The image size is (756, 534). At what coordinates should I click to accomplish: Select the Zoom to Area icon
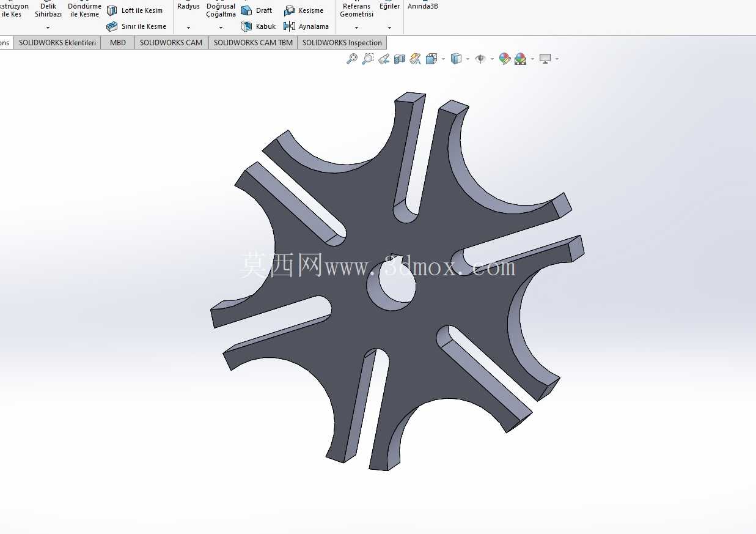pos(367,59)
